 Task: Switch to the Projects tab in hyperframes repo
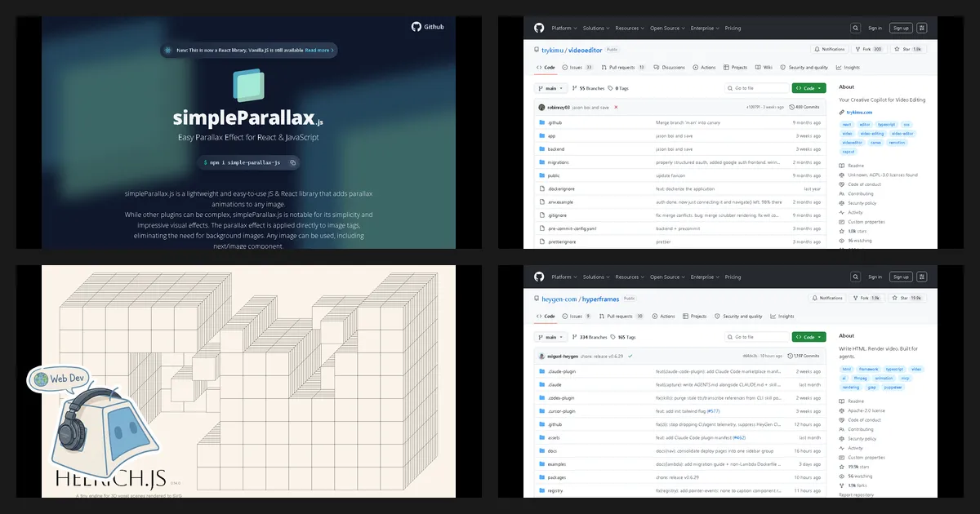(695, 317)
